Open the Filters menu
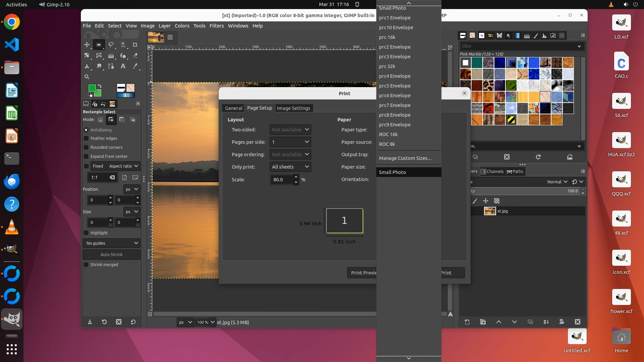Viewport: 644px width, 362px height. pyautogui.click(x=216, y=26)
